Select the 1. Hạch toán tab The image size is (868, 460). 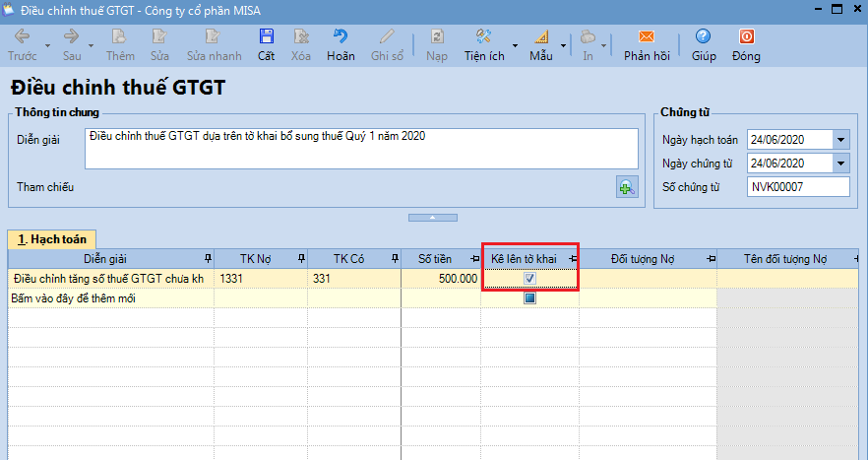[51, 239]
